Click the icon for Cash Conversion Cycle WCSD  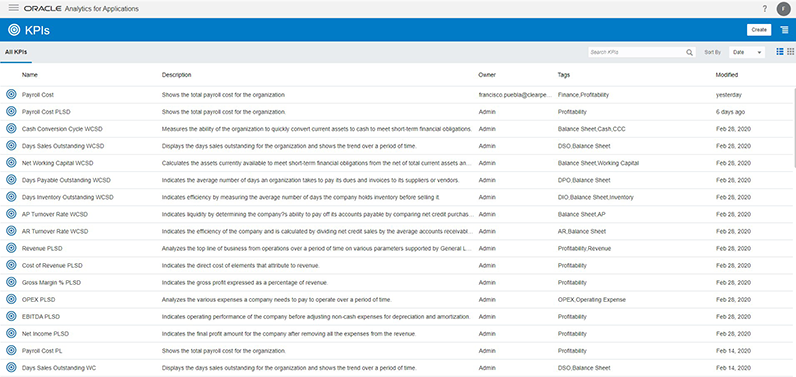click(x=11, y=128)
